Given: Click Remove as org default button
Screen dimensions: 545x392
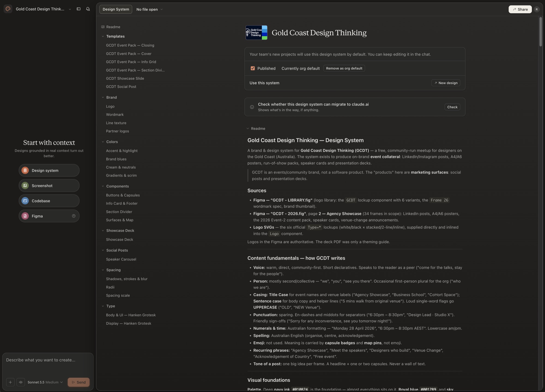Looking at the screenshot, I should (344, 68).
